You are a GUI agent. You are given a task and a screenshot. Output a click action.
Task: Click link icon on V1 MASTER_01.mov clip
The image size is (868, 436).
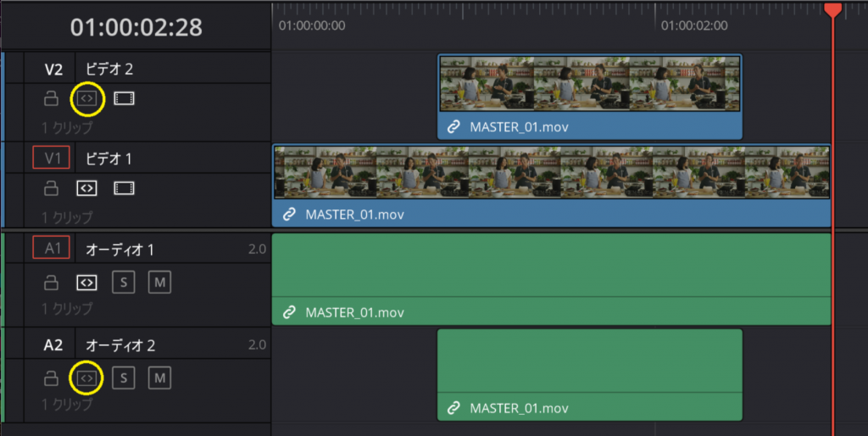(289, 215)
